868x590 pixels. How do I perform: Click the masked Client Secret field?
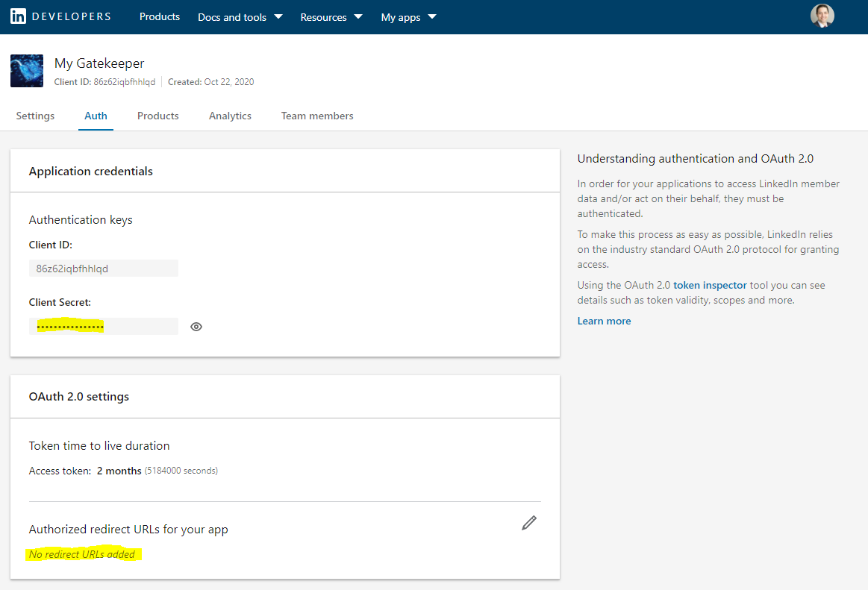[104, 327]
